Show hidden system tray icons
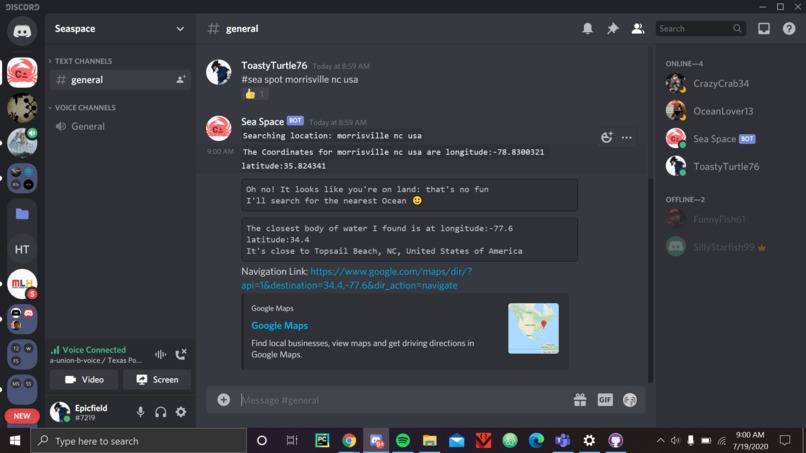806x453 pixels. [661, 441]
